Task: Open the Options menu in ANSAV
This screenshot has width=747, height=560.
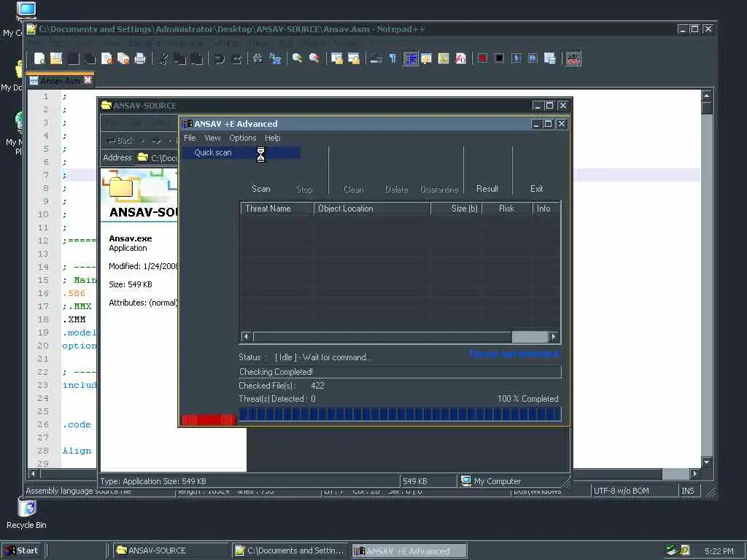Action: pyautogui.click(x=242, y=138)
